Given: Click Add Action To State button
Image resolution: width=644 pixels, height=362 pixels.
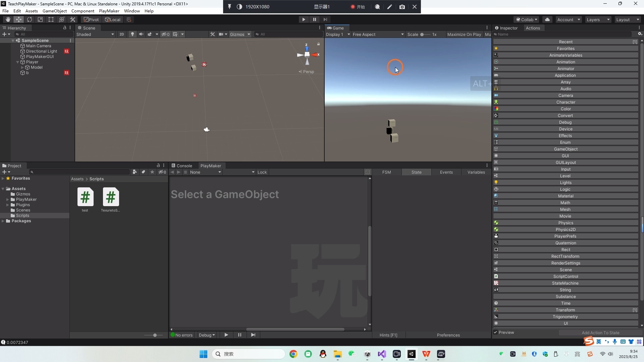Looking at the screenshot, I should (x=600, y=333).
